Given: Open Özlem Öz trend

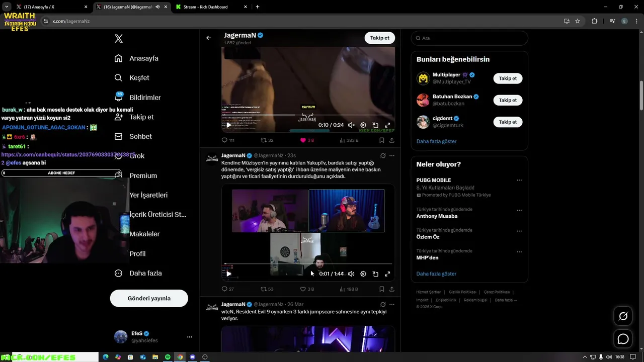Looking at the screenshot, I should click(428, 237).
